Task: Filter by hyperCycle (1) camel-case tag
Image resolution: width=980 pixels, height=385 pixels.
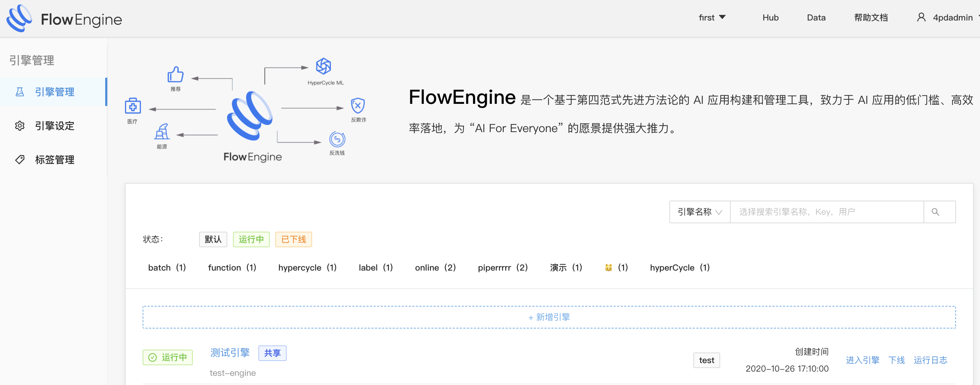Action: coord(680,268)
